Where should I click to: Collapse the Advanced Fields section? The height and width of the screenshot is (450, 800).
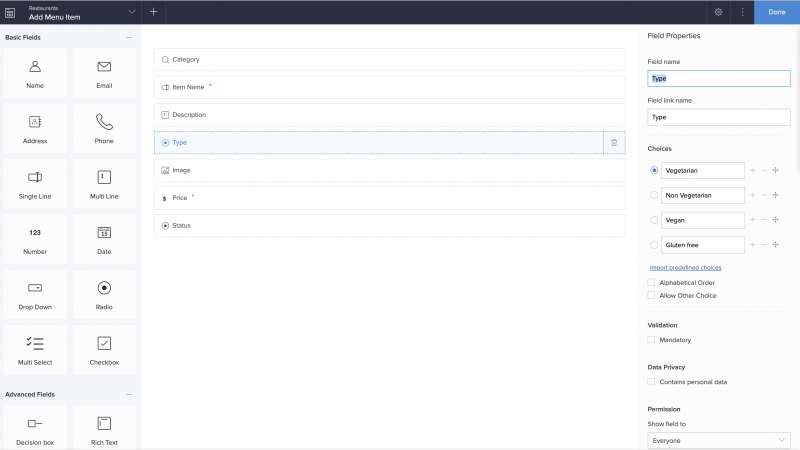click(129, 394)
